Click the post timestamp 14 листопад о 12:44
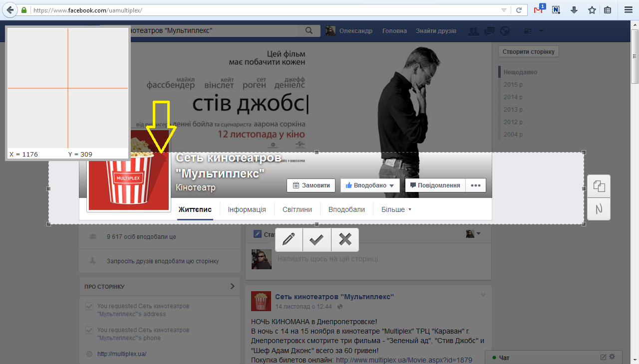The width and height of the screenshot is (639, 364). point(304,307)
